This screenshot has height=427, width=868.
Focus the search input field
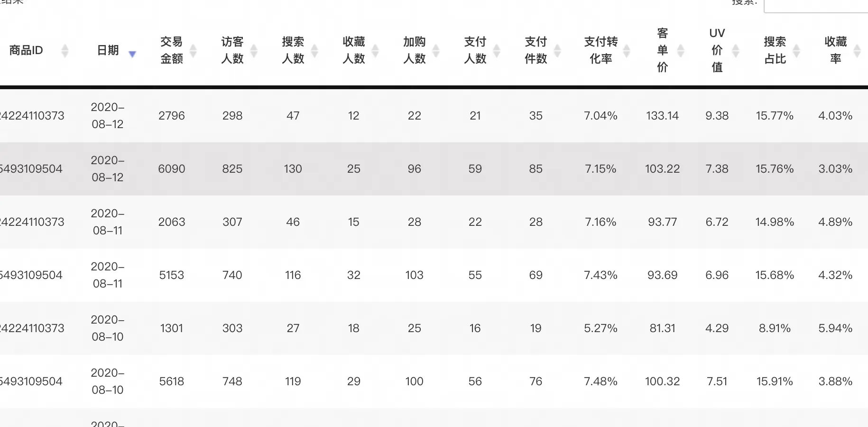816,5
